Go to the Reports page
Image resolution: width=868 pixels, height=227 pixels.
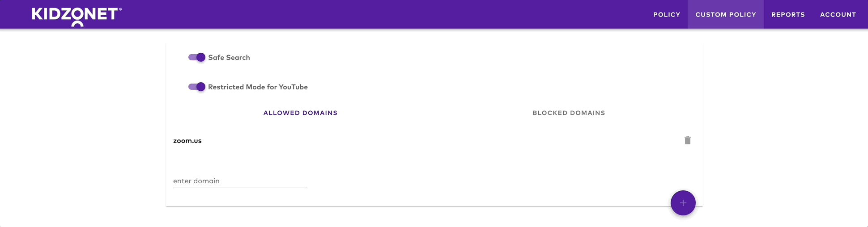[x=787, y=15]
